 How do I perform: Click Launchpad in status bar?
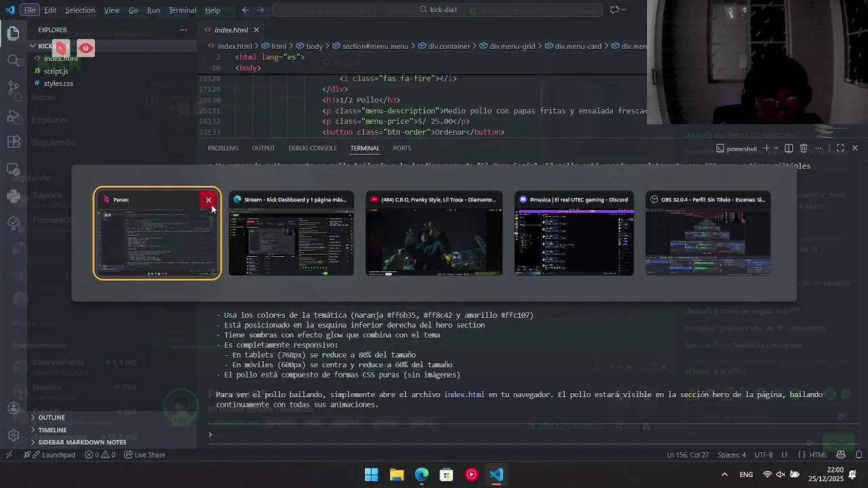53,455
